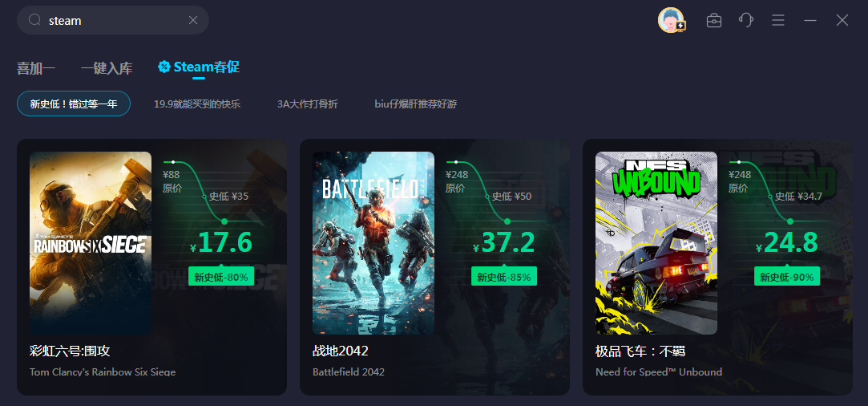The height and width of the screenshot is (406, 868).
Task: Open the user avatar profile
Action: tap(671, 20)
